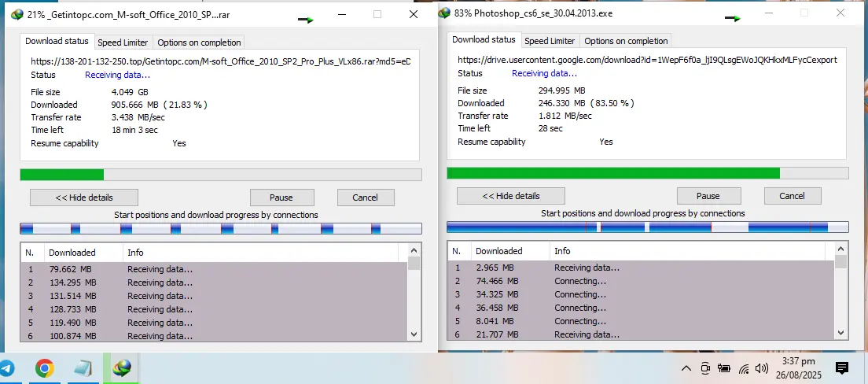Launch Google Chrome from the taskbar
The height and width of the screenshot is (384, 868).
click(x=44, y=368)
